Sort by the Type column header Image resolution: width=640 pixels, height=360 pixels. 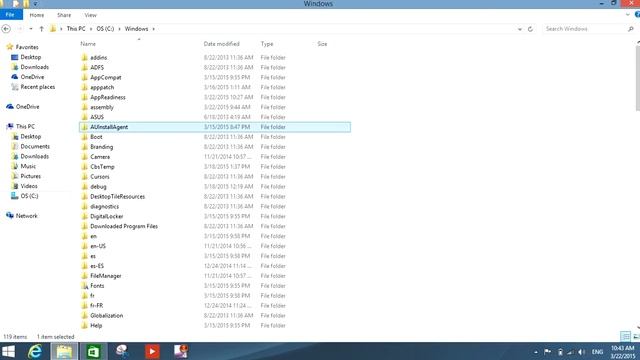267,44
